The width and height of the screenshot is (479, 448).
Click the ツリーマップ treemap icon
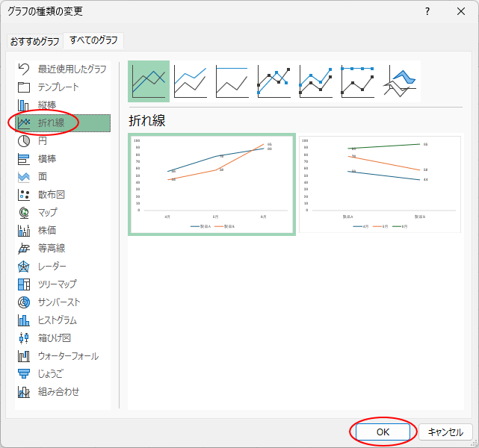click(x=24, y=284)
